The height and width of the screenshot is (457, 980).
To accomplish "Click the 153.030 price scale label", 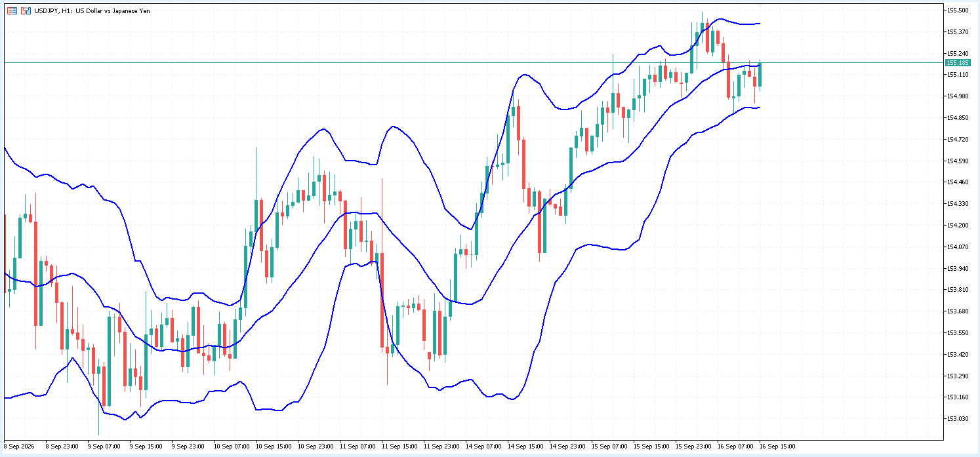I will (x=958, y=419).
